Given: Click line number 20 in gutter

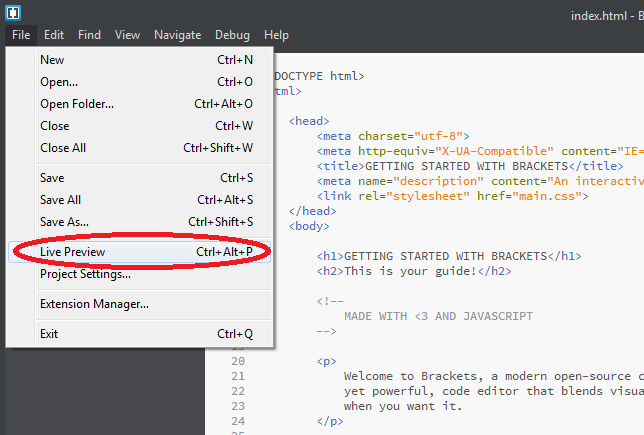Looking at the screenshot, I should coord(238,361).
